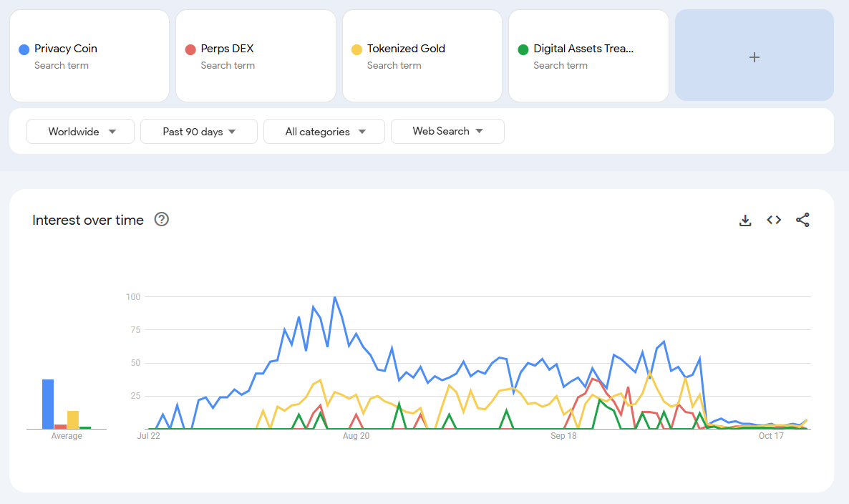The width and height of the screenshot is (849, 504).
Task: Select the Privacy Coin search term card
Action: [89, 56]
